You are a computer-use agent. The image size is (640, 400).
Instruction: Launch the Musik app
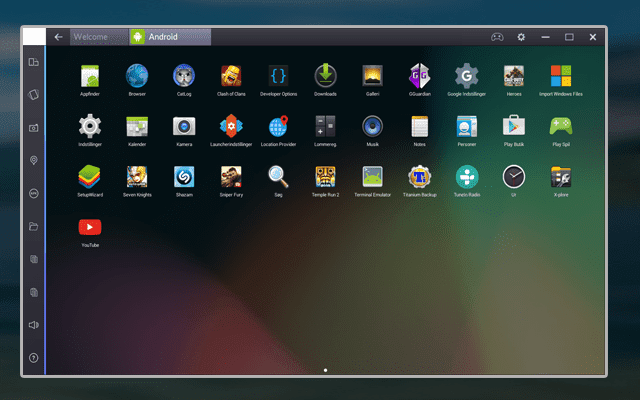click(x=373, y=126)
